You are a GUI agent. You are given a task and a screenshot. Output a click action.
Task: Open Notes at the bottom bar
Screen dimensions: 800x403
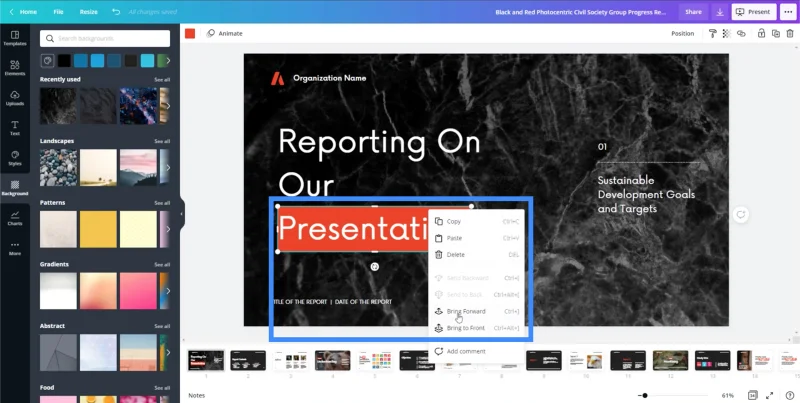[x=196, y=395]
